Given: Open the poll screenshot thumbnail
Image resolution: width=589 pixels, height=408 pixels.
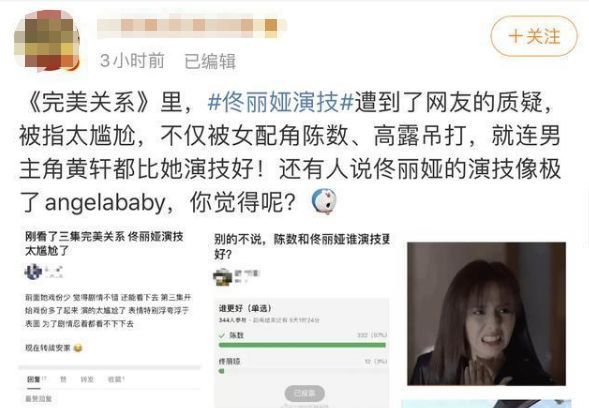Looking at the screenshot, I should coord(302,319).
